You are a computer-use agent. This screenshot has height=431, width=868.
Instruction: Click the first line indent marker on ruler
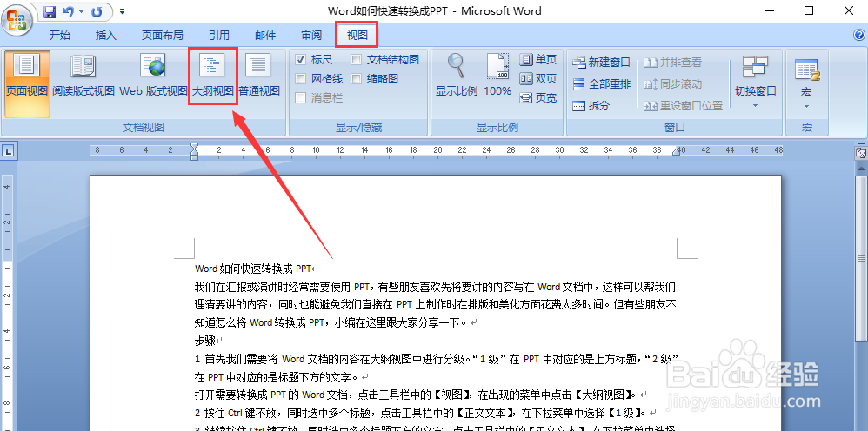point(194,146)
